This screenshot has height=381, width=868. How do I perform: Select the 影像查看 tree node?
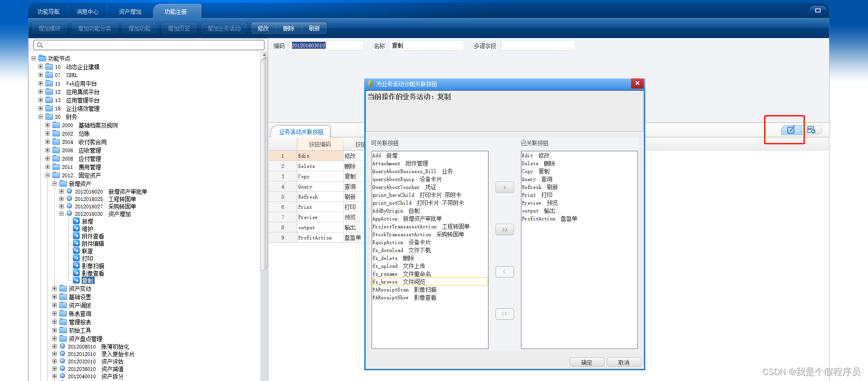click(93, 273)
